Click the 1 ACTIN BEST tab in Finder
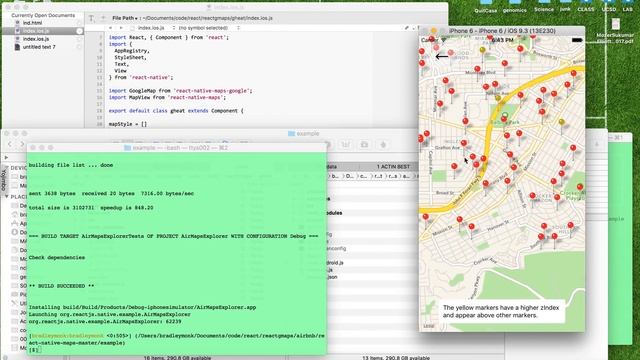The height and width of the screenshot is (360, 640). 393,167
